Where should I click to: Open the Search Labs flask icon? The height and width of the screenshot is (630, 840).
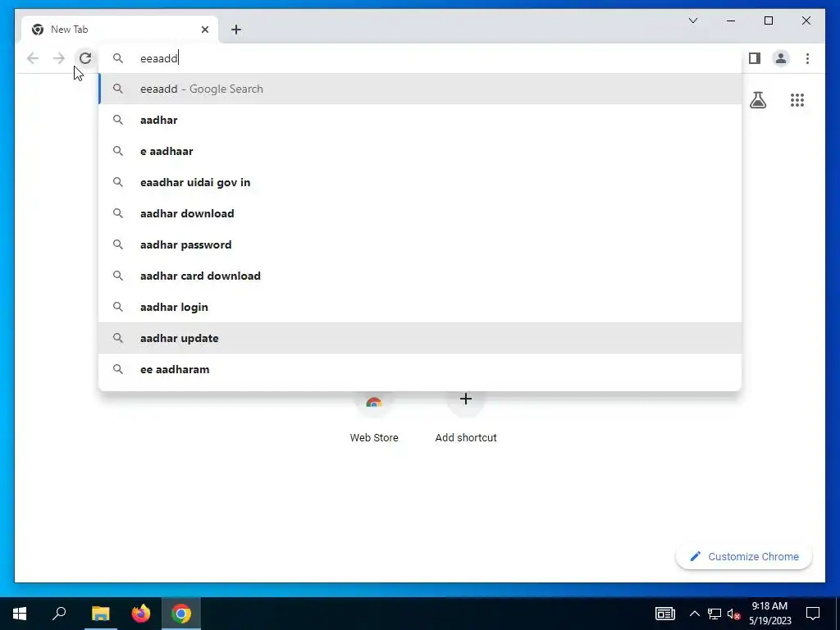click(x=757, y=99)
